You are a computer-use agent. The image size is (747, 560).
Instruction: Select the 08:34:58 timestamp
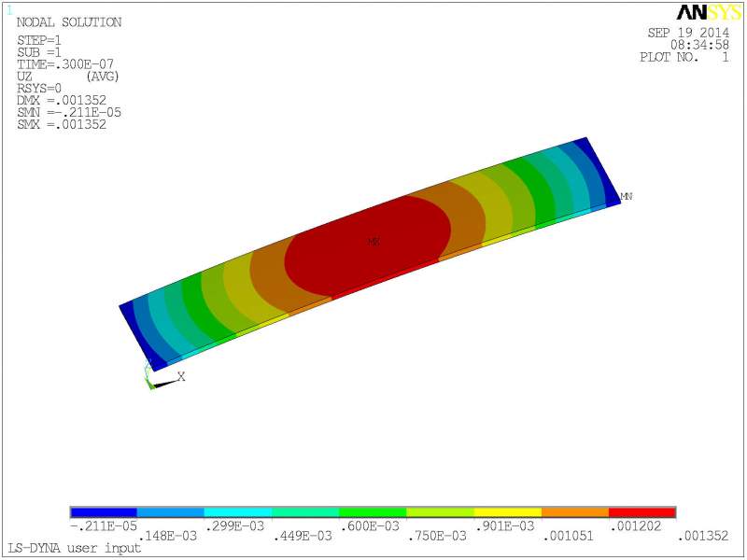699,45
